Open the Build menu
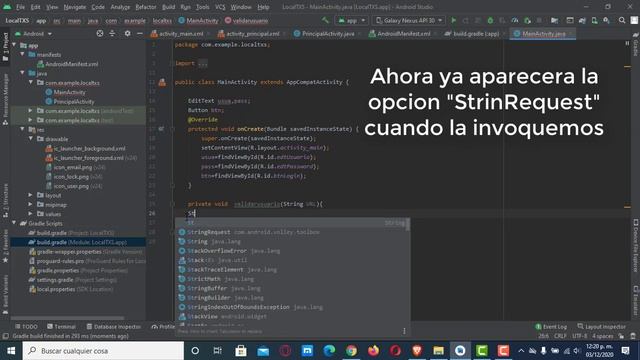The width and height of the screenshot is (640, 360). click(168, 7)
